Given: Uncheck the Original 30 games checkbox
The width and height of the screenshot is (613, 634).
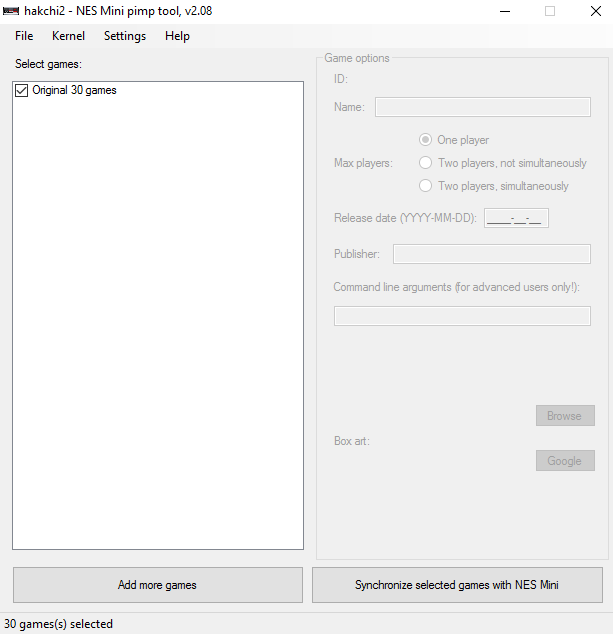Looking at the screenshot, I should (22, 91).
